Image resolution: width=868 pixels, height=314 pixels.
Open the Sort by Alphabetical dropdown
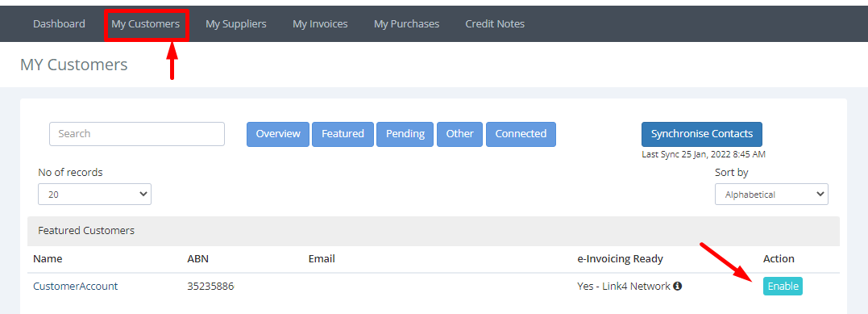tap(771, 195)
